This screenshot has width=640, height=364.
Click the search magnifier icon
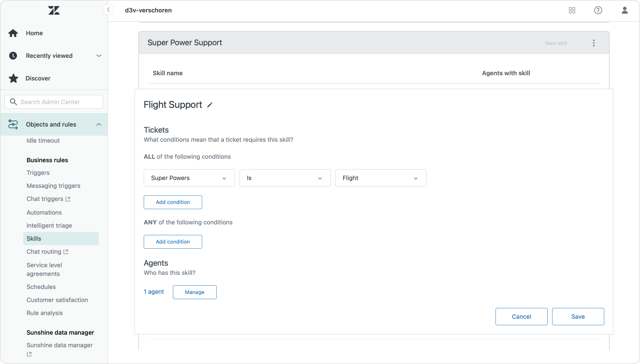tap(13, 102)
